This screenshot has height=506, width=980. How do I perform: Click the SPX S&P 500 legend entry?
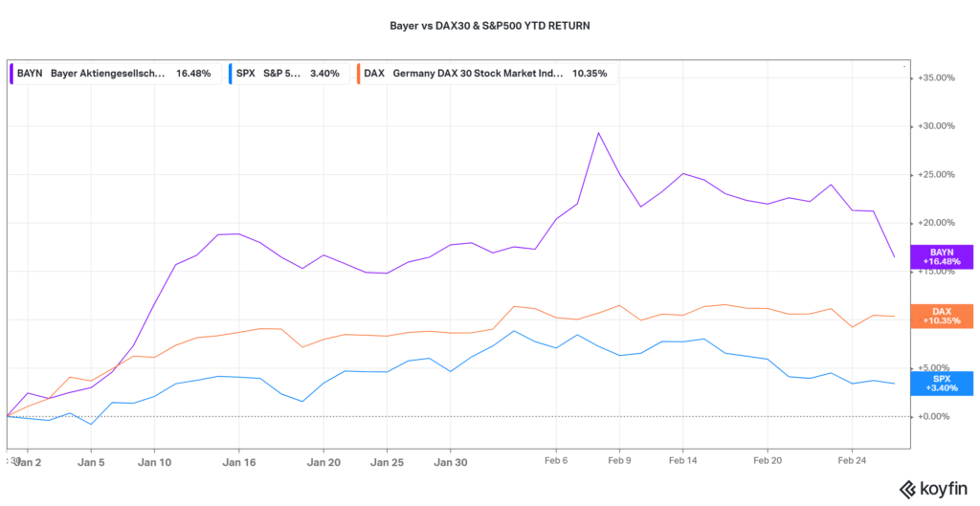coord(289,74)
